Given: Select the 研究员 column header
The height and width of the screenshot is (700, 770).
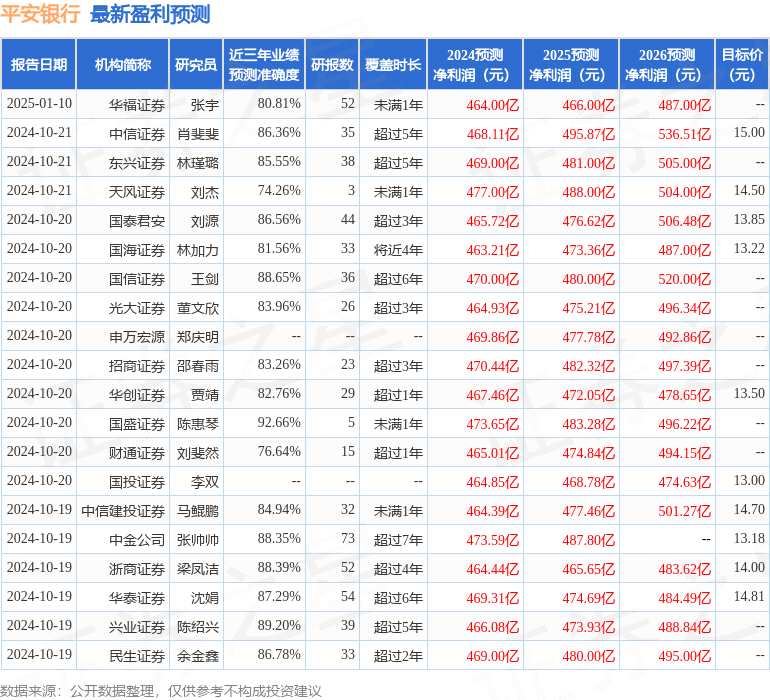Looking at the screenshot, I should pos(196,64).
